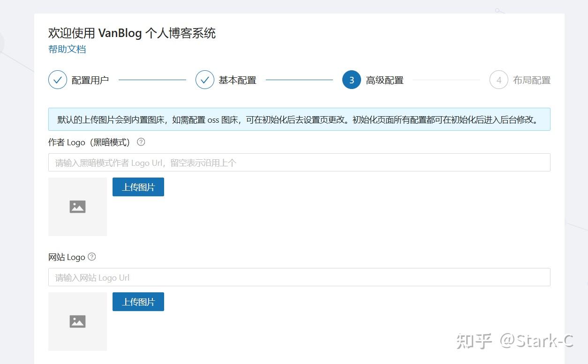
Task: Click the 网站 Logo Url input field
Action: click(299, 277)
